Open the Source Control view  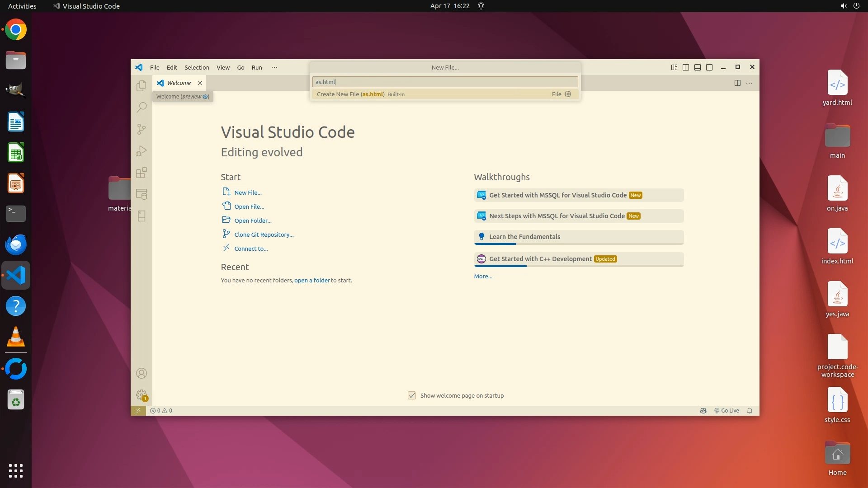coord(142,129)
